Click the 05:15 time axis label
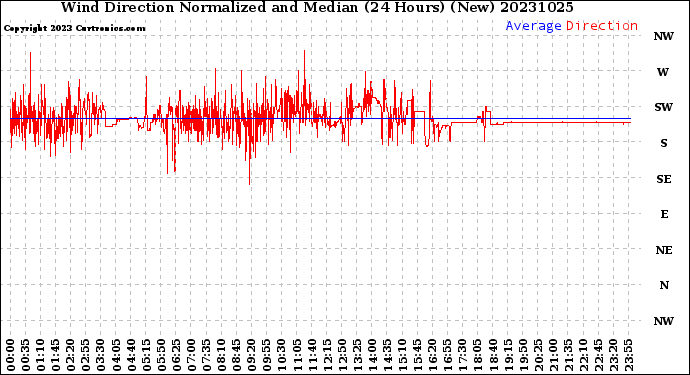The width and height of the screenshot is (690, 375). click(x=146, y=355)
